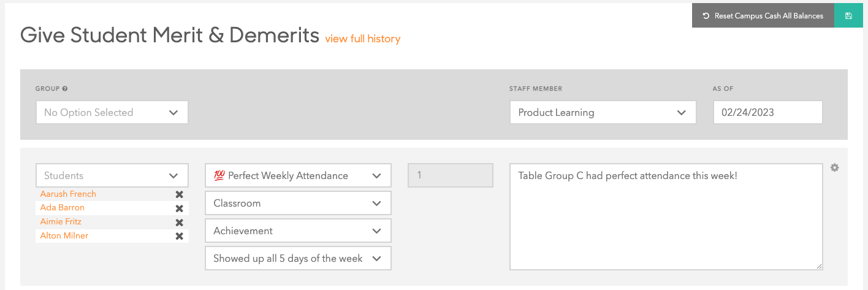
Task: Click the As Of date field
Action: (x=768, y=113)
